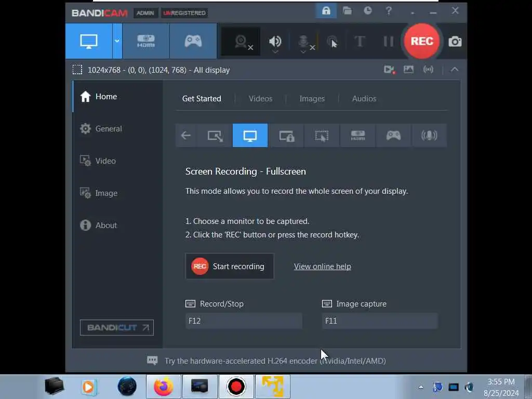532x399 pixels.
Task: Open the media player taskbar icon
Action: (x=88, y=387)
